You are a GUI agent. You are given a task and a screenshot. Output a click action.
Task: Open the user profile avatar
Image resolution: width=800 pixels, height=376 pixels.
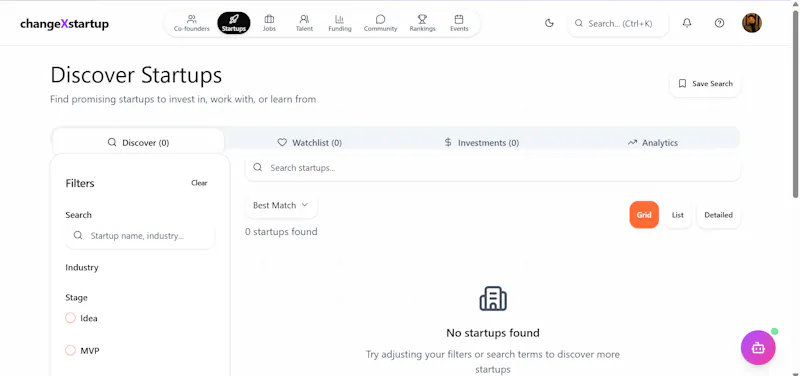point(752,23)
